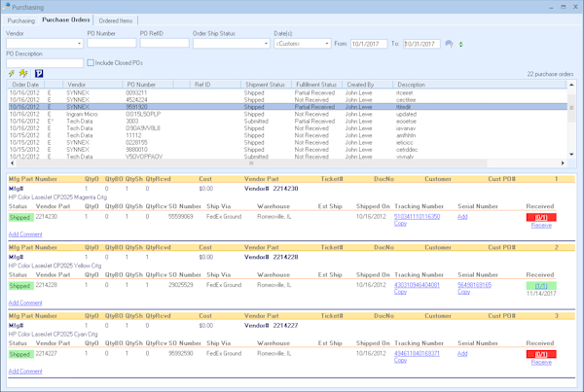Copy the Magenta Crtg tracking number
584x392 pixels.
400,224
